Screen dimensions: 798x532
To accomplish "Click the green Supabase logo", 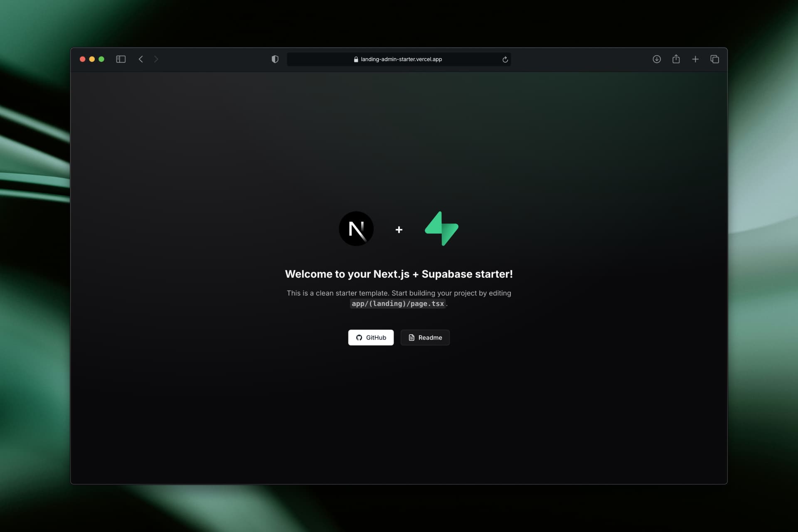I will tap(441, 229).
